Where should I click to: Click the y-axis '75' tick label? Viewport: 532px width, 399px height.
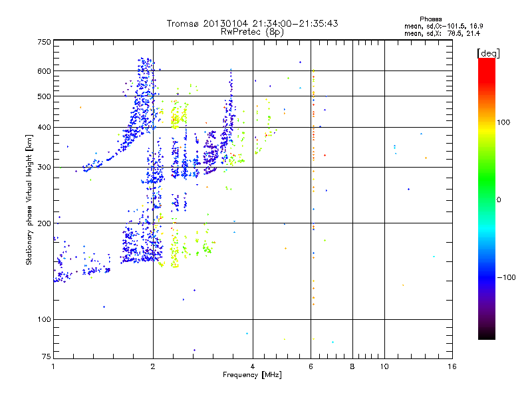(x=47, y=356)
